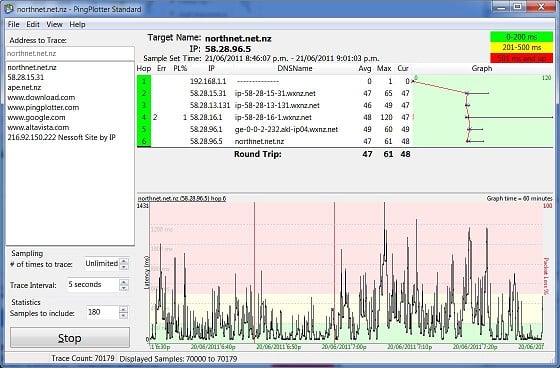This screenshot has height=368, width=560.
Task: Open the View menu
Action: 54,24
